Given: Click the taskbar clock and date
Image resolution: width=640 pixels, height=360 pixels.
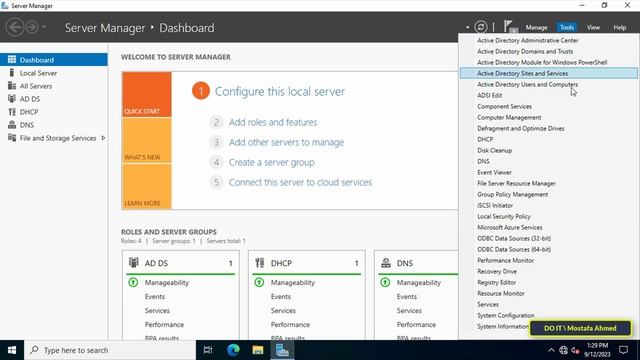Looking at the screenshot, I should click(597, 350).
